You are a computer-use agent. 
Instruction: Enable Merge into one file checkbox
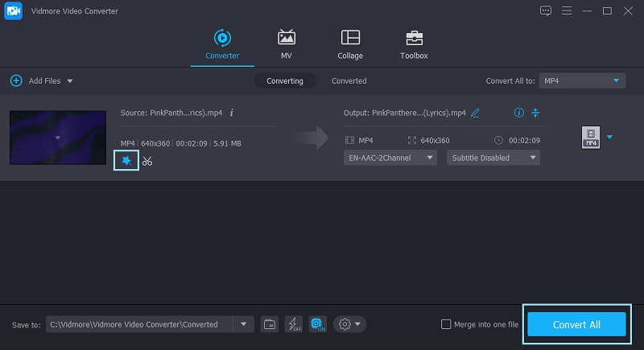(446, 324)
